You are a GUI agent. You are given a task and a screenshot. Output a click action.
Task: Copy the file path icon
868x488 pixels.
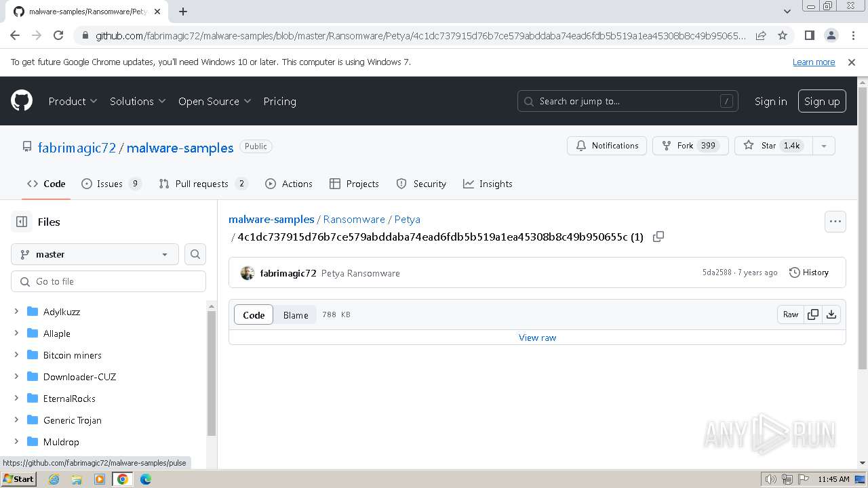click(x=658, y=237)
